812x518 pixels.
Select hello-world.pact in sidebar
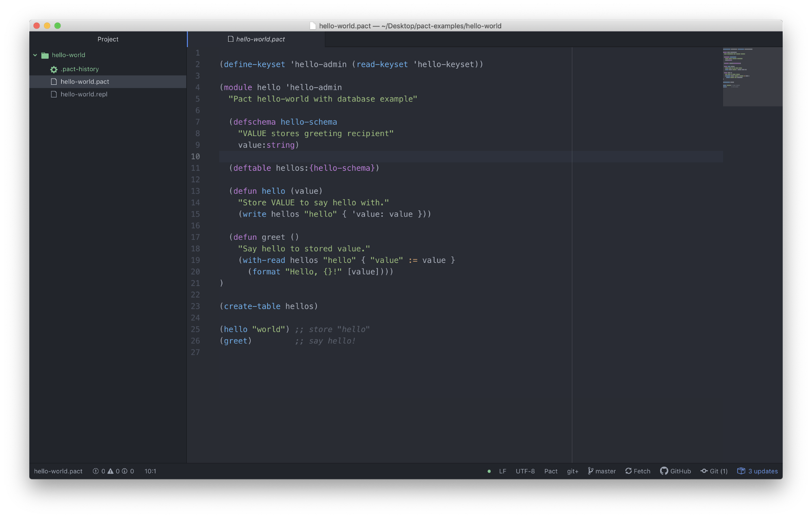point(84,81)
